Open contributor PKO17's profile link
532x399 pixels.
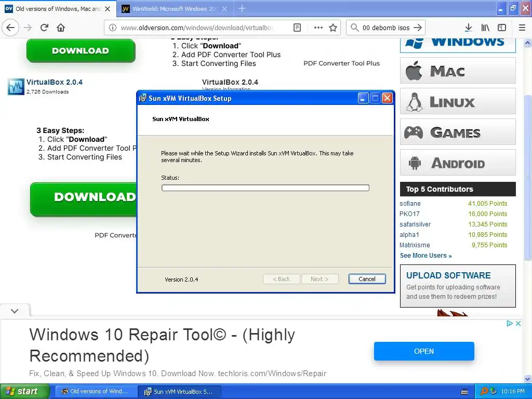pyautogui.click(x=409, y=214)
